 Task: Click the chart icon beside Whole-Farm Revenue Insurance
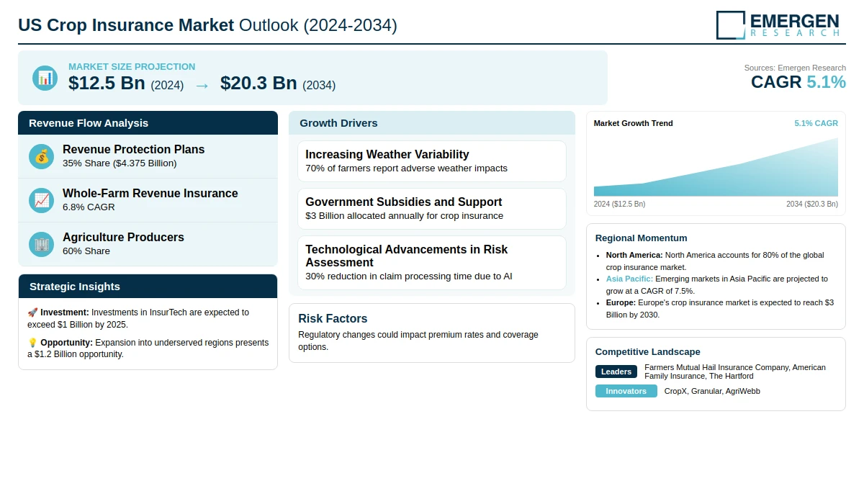pyautogui.click(x=41, y=200)
